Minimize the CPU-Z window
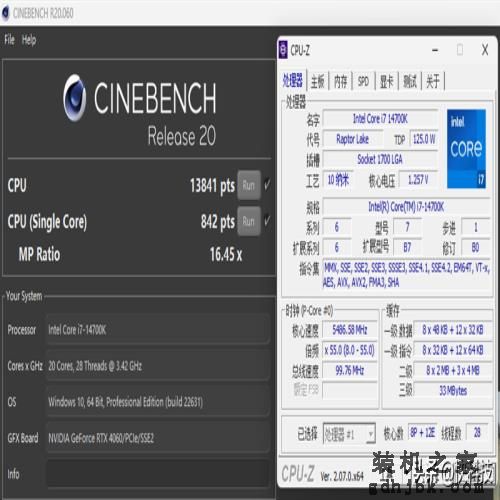Screen dimensions: 500x500 pos(435,50)
